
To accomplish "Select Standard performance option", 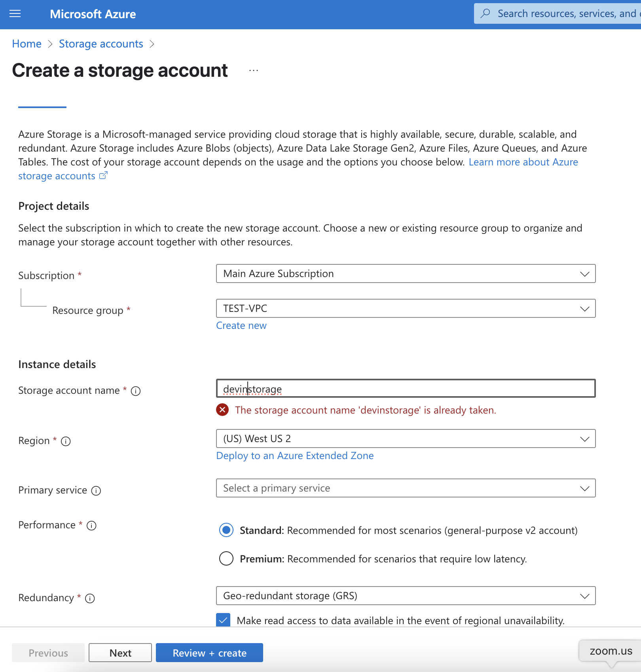I will (226, 530).
